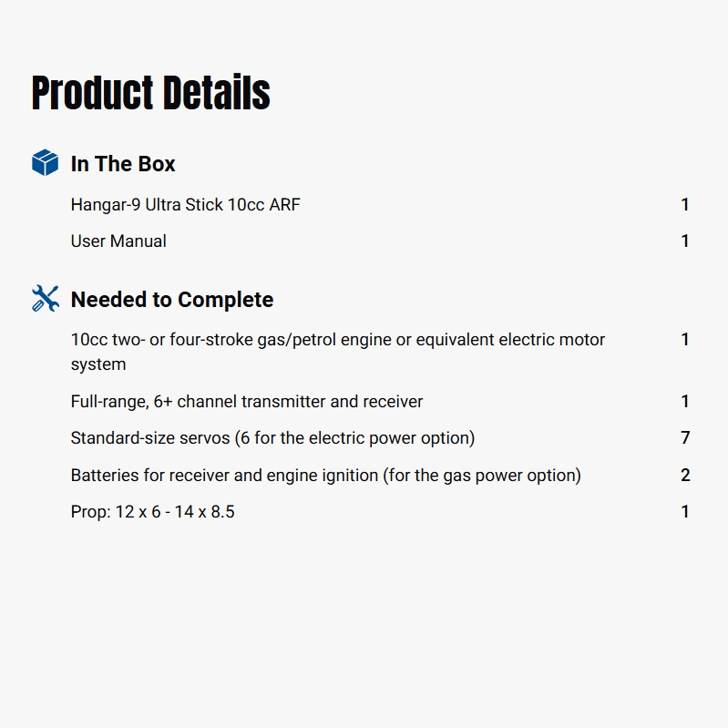Click the blue box icon
The height and width of the screenshot is (728, 728).
coord(45,163)
